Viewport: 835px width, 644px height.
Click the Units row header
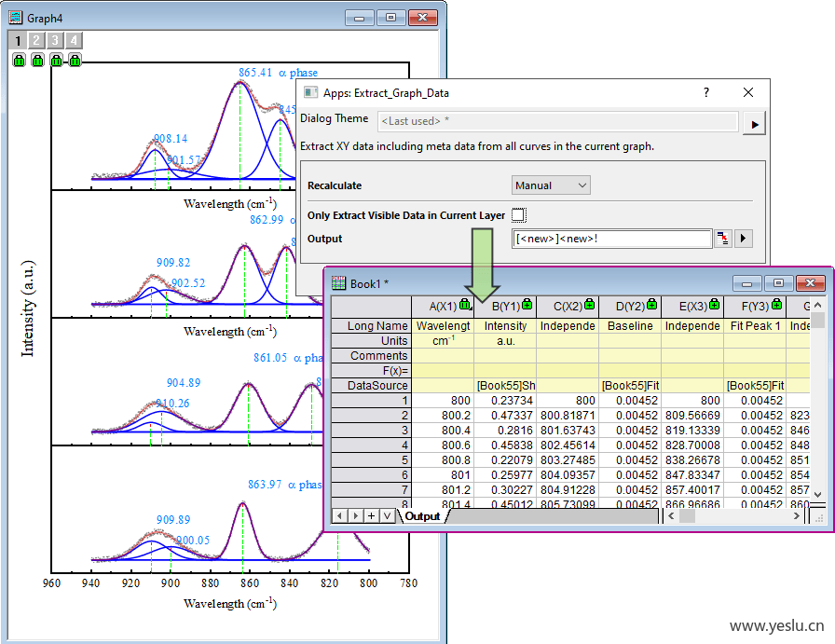tap(371, 340)
